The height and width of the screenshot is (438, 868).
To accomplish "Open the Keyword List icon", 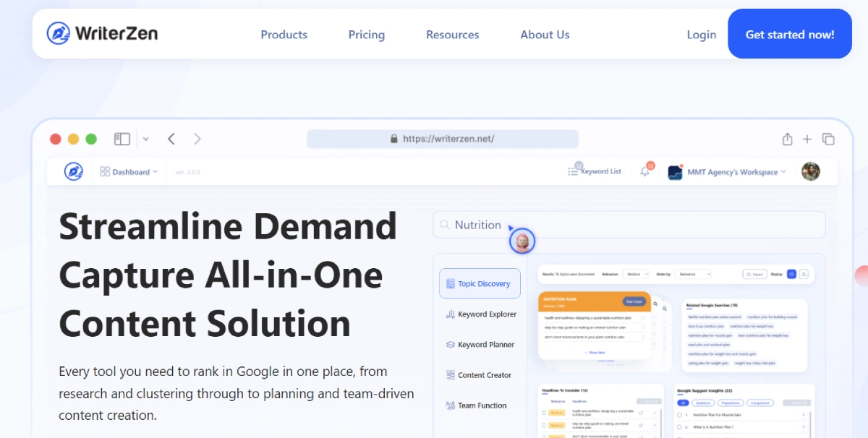I will 574,171.
